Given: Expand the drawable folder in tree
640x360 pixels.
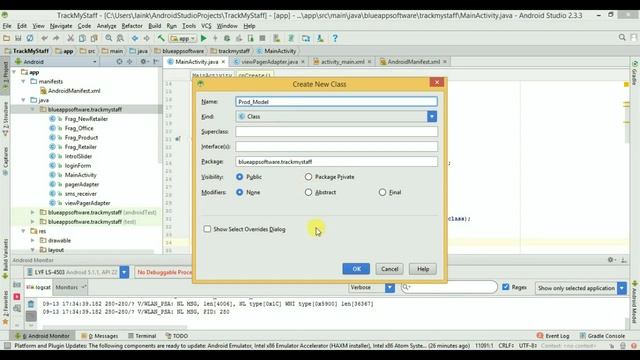Looking at the screenshot, I should [x=33, y=240].
